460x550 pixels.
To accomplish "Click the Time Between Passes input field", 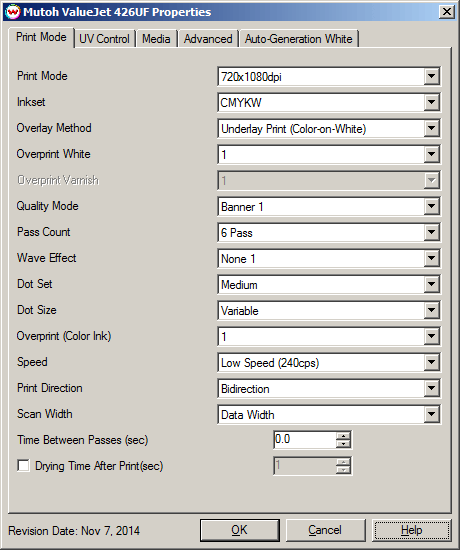I will point(305,440).
